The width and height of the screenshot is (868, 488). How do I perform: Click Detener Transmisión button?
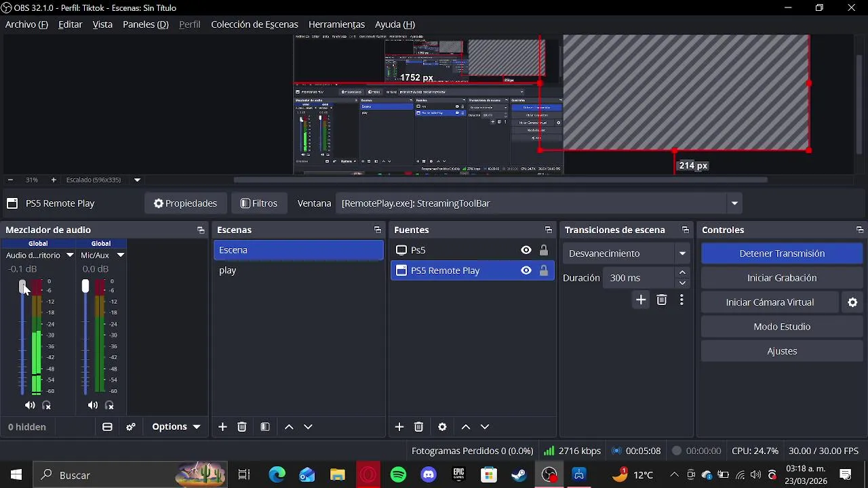pyautogui.click(x=782, y=253)
